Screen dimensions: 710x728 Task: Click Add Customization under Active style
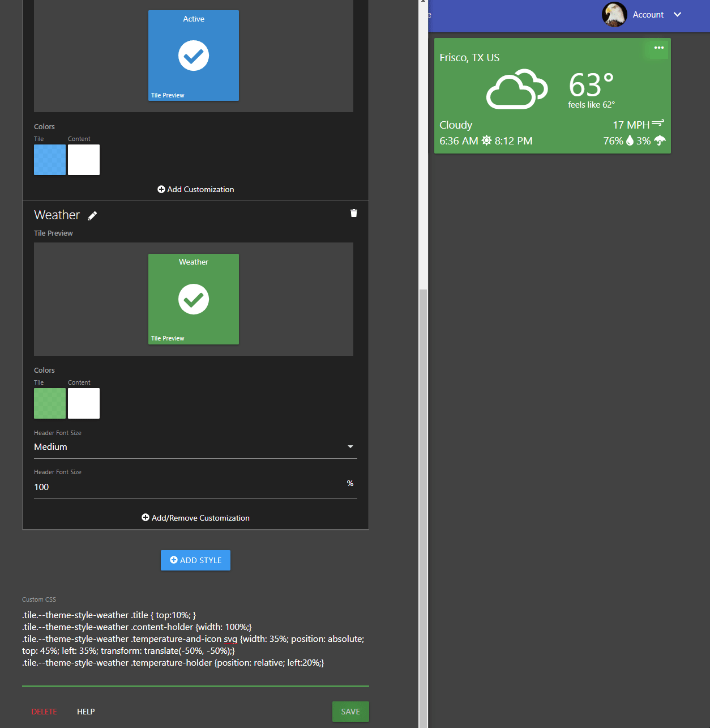(x=195, y=189)
